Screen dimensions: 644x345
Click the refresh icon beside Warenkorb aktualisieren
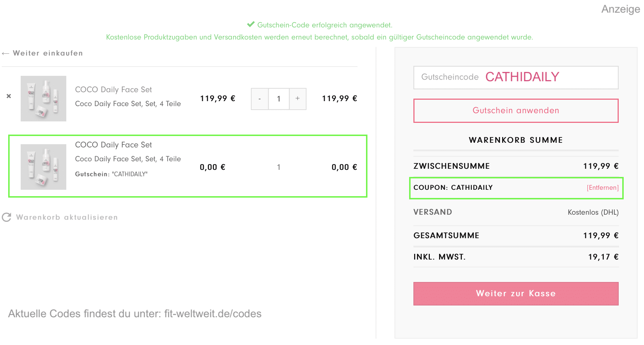(x=7, y=217)
